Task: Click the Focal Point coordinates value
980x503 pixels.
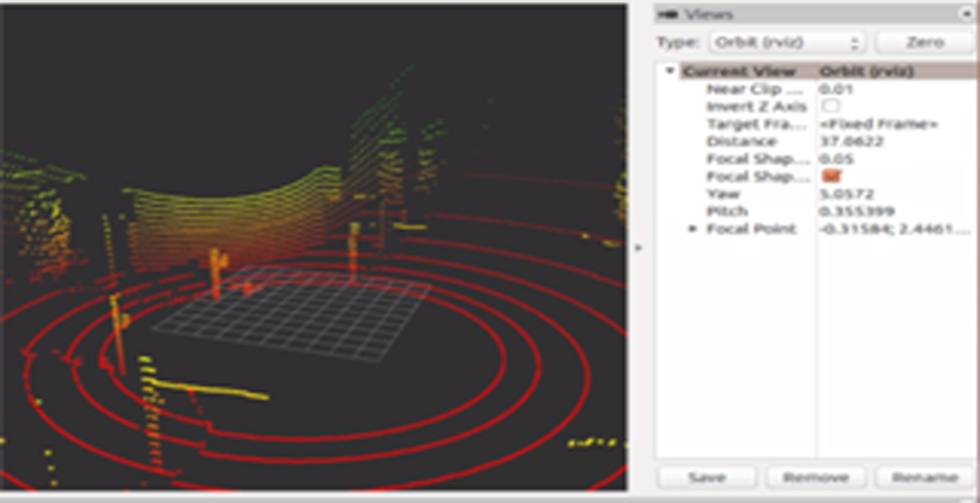Action: pos(895,230)
